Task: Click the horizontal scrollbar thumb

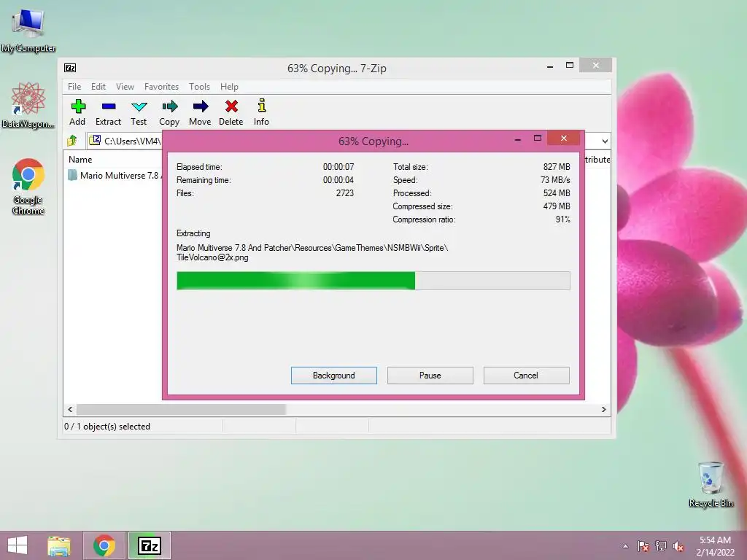Action: [x=181, y=410]
